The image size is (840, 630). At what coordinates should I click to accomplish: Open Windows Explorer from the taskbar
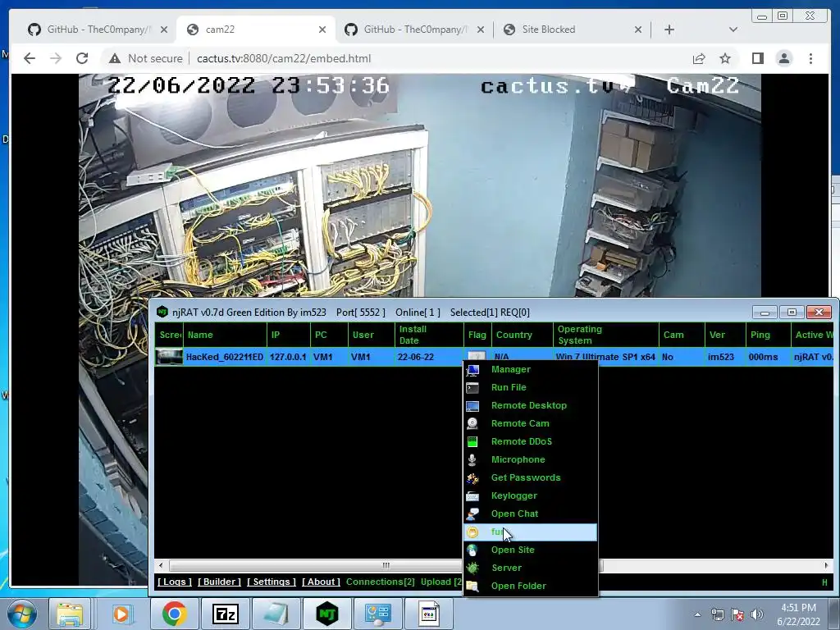70,614
